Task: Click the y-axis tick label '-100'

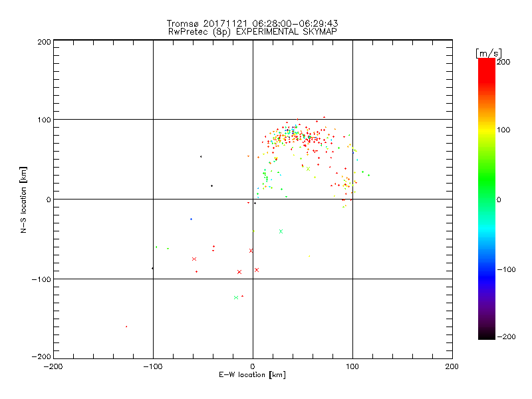Action: 41,279
